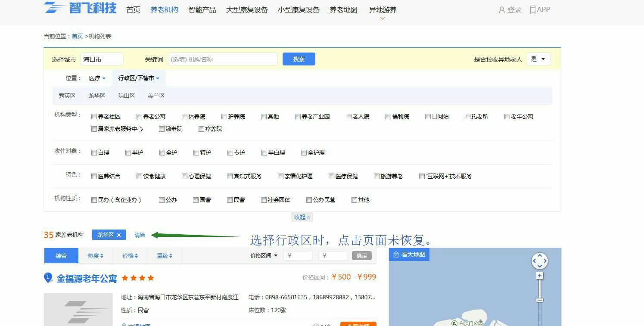Remove the 龙华区 filter tag with X
This screenshot has width=644, height=326.
pos(119,235)
